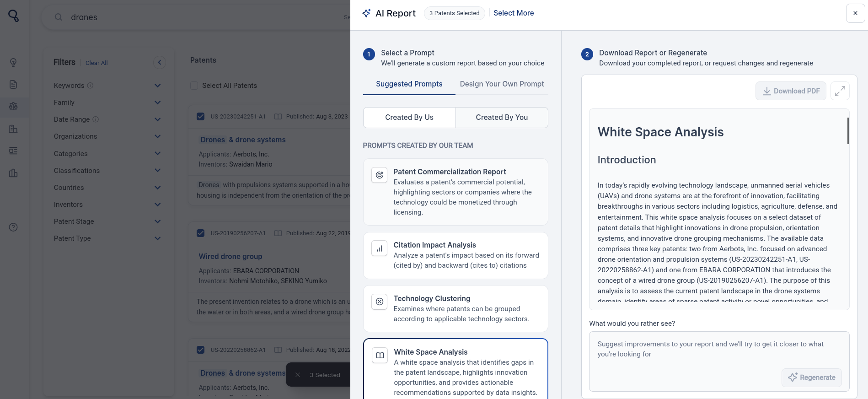868x399 pixels.
Task: Toggle the Select All Patents checkbox
Action: point(194,86)
